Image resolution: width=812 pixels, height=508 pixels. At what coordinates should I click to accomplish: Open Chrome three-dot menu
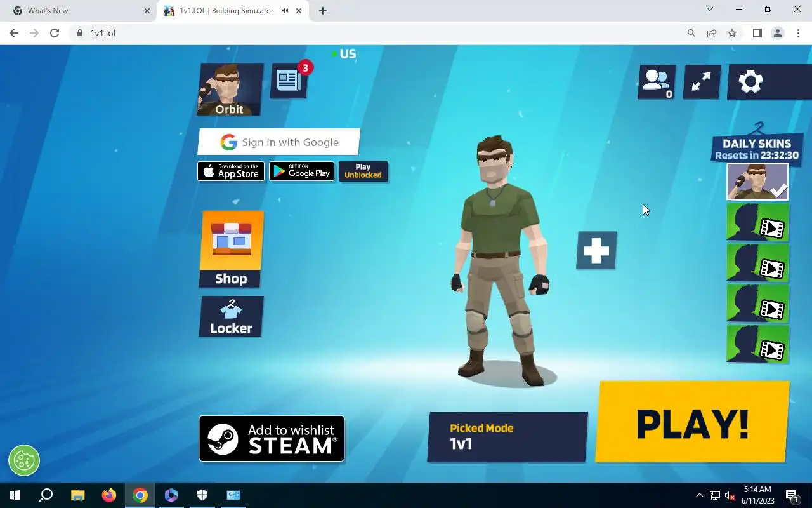pos(798,33)
